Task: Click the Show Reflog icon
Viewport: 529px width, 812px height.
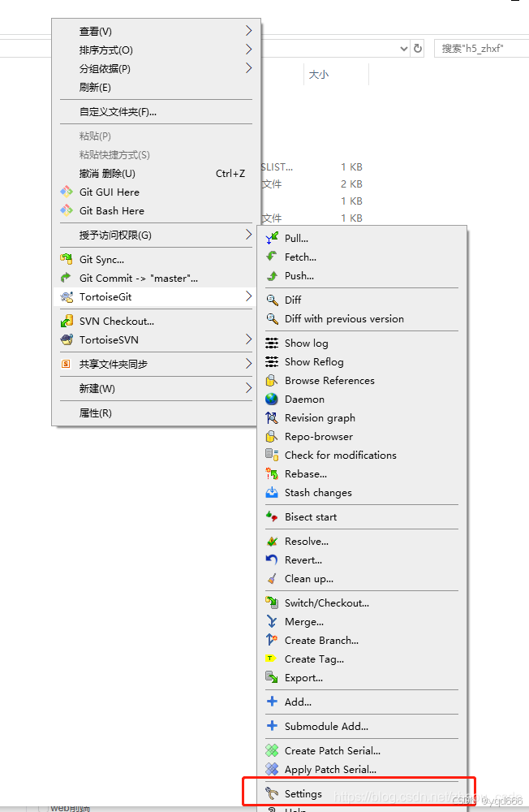Action: pos(272,361)
